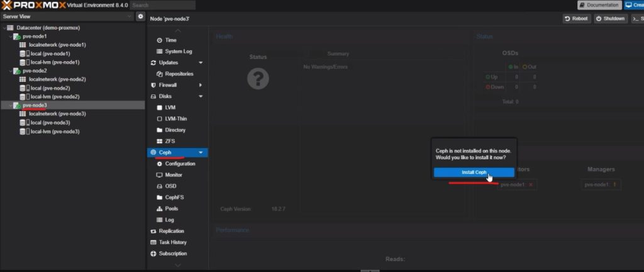Image resolution: width=644 pixels, height=272 pixels.
Task: Click the Directory folder icon
Action: coord(160,130)
